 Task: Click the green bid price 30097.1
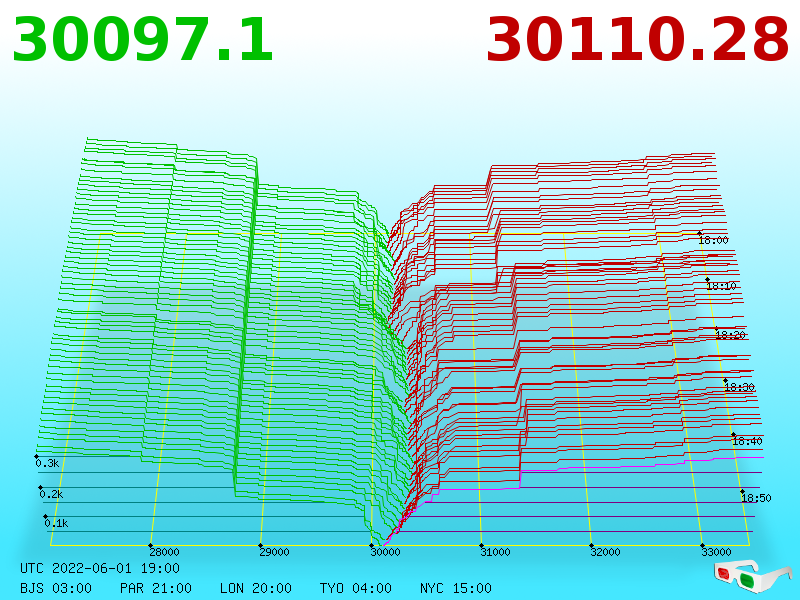(143, 40)
